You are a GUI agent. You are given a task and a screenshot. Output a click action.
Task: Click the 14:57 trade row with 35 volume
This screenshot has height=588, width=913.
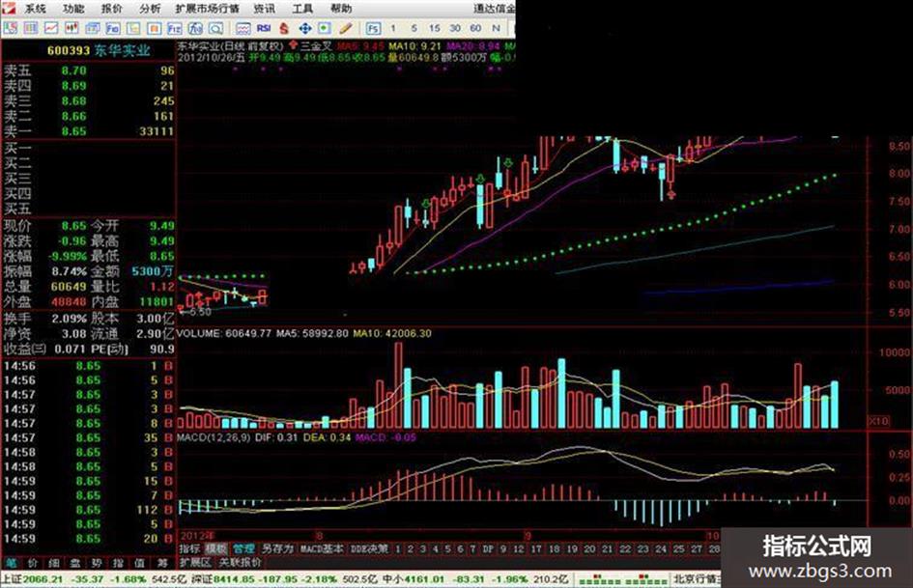(89, 437)
